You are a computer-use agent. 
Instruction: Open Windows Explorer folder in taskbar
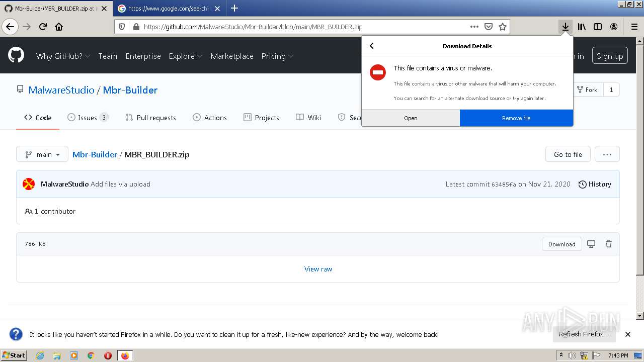pos(57,355)
